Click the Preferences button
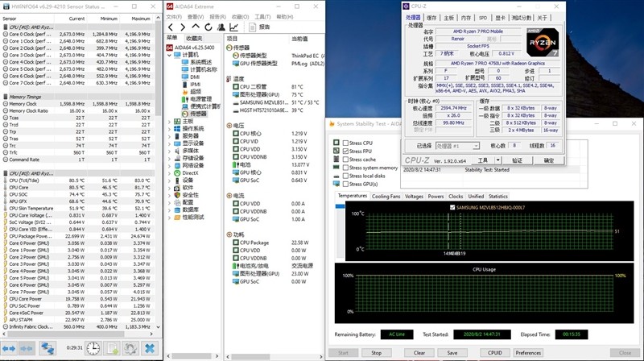Viewport: 644px width, 361px height. (528, 352)
